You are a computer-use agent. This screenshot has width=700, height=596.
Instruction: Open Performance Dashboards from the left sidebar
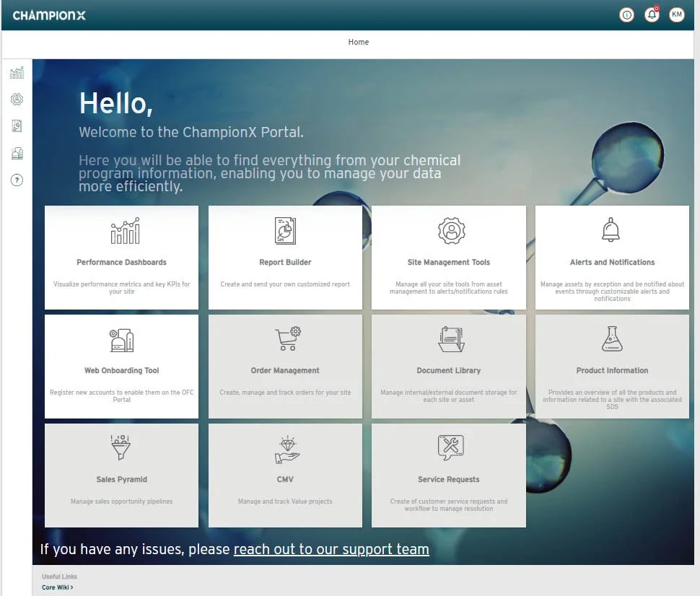coord(17,72)
